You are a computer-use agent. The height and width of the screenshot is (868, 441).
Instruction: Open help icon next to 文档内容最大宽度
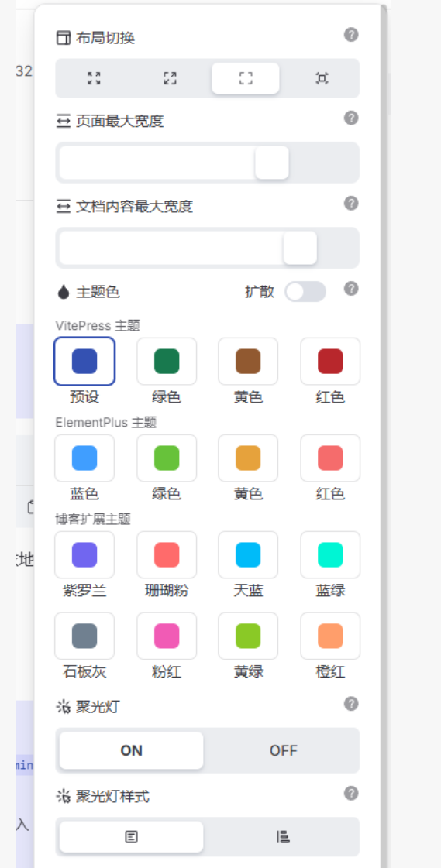(x=351, y=203)
